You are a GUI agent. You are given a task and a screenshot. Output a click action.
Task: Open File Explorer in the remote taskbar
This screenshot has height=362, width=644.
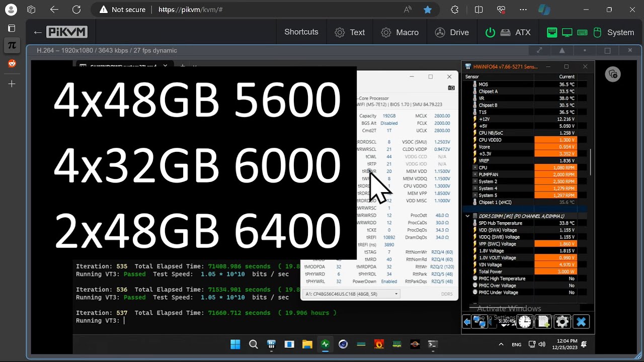(x=307, y=344)
